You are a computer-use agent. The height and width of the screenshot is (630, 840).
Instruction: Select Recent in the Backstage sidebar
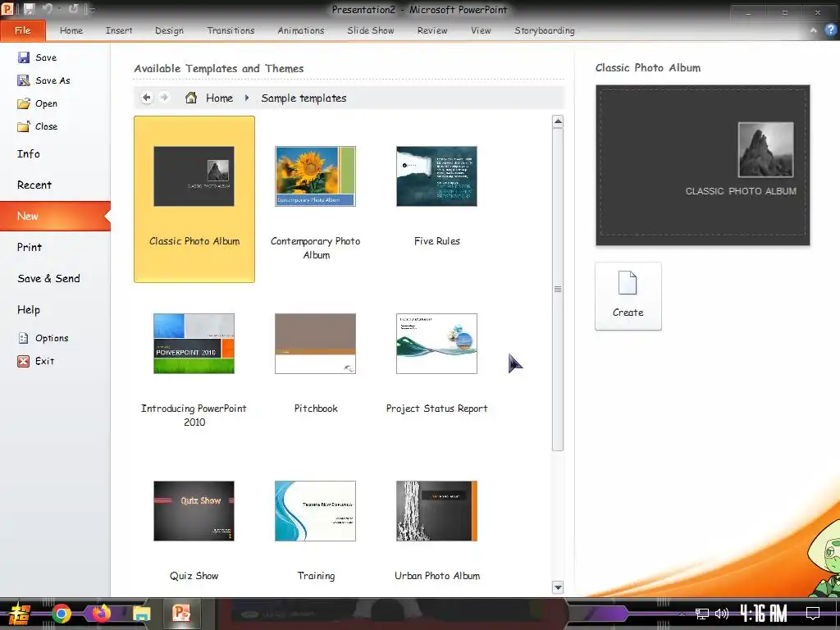point(55,185)
